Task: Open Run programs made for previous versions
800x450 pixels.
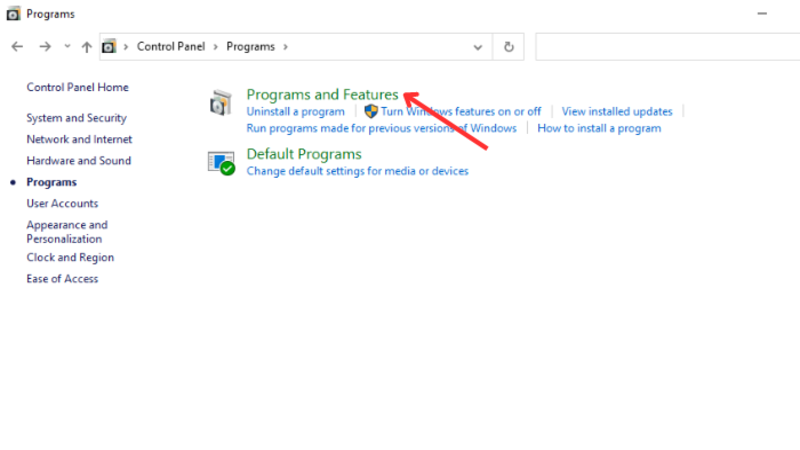Action: (x=381, y=129)
